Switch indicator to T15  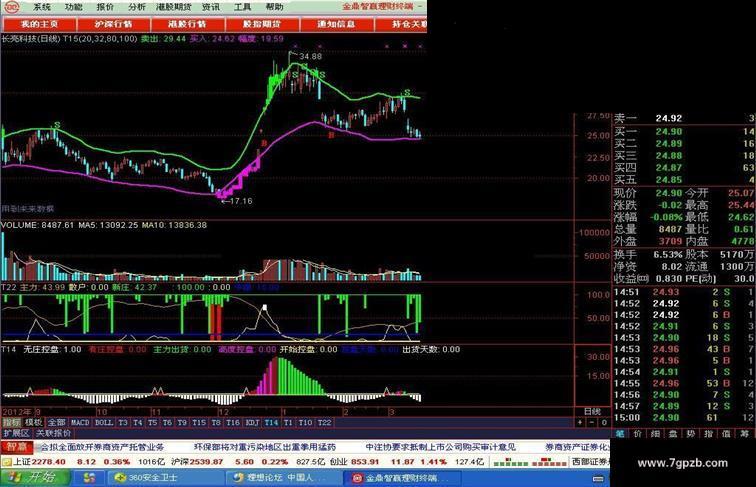pyautogui.click(x=199, y=422)
